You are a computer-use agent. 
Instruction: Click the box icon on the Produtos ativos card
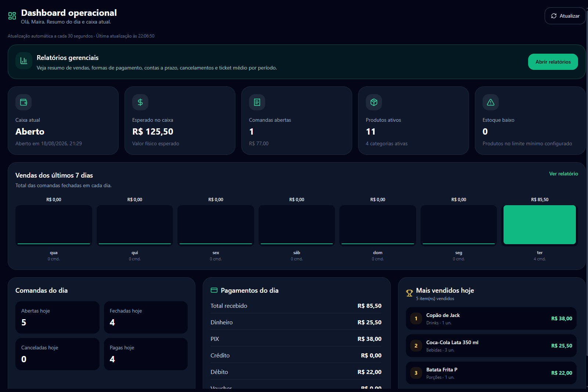click(374, 102)
